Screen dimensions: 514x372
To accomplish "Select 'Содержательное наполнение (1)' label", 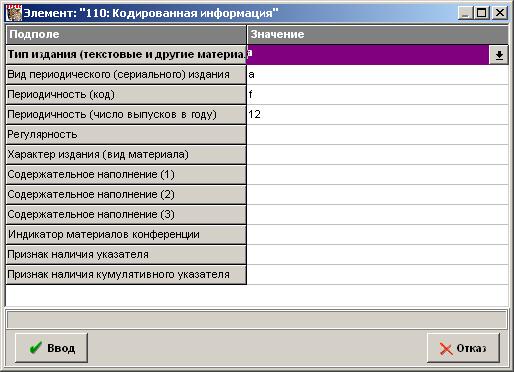I will [126, 175].
